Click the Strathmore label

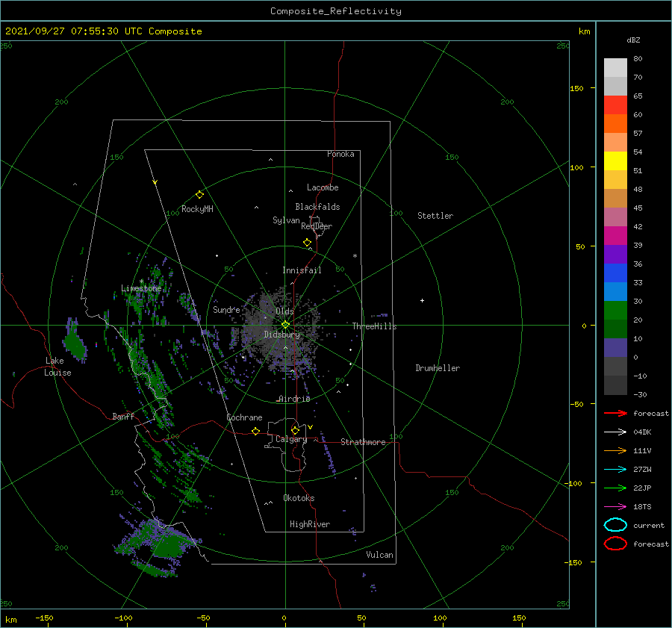point(363,442)
